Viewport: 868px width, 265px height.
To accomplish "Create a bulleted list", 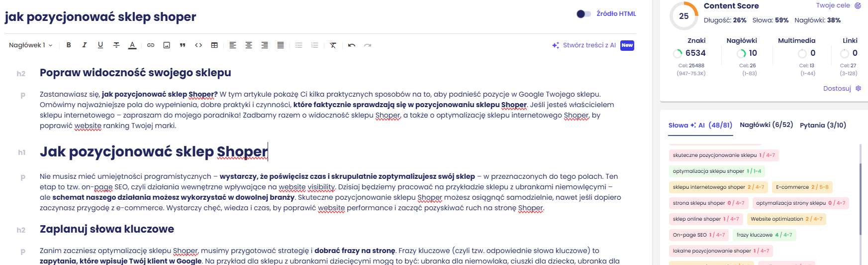I will click(299, 45).
